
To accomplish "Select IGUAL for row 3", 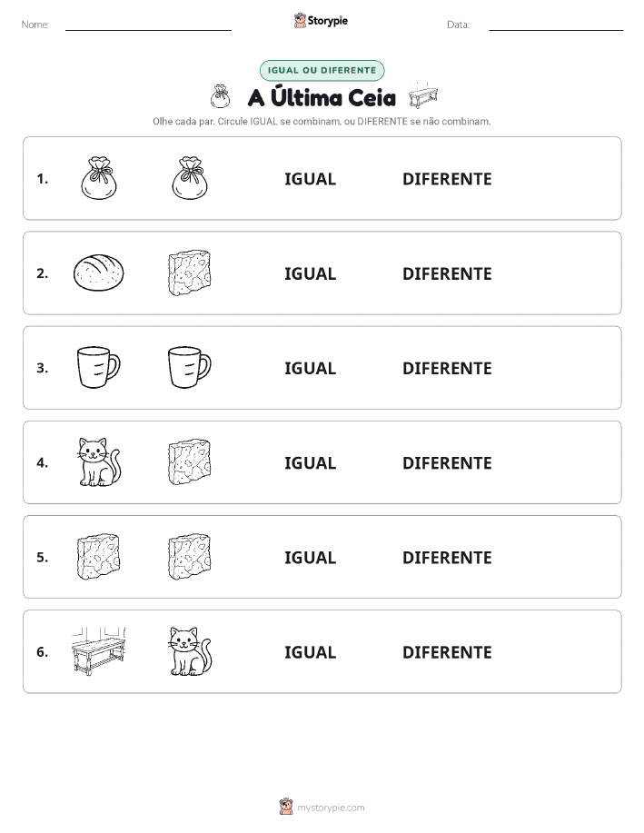I will (x=311, y=368).
